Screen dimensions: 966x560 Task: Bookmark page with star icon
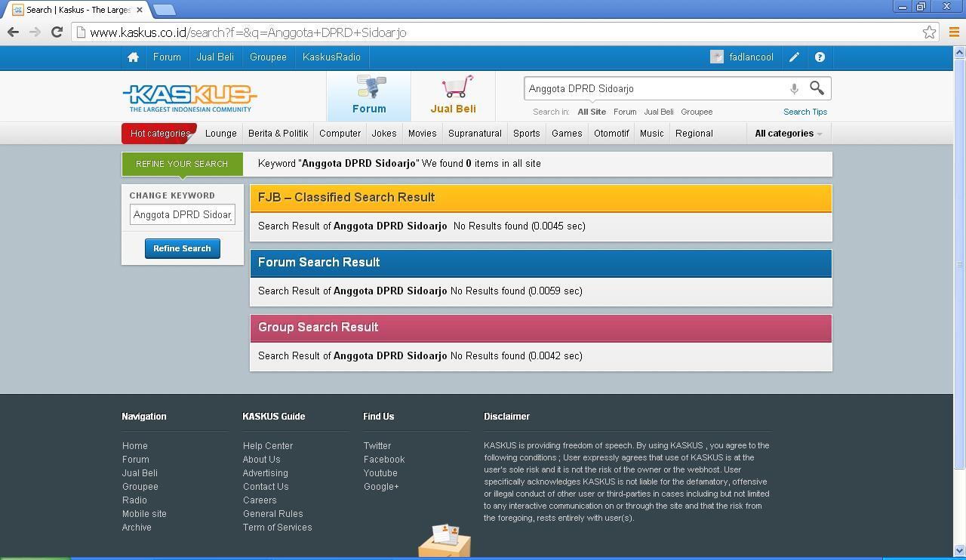coord(929,32)
